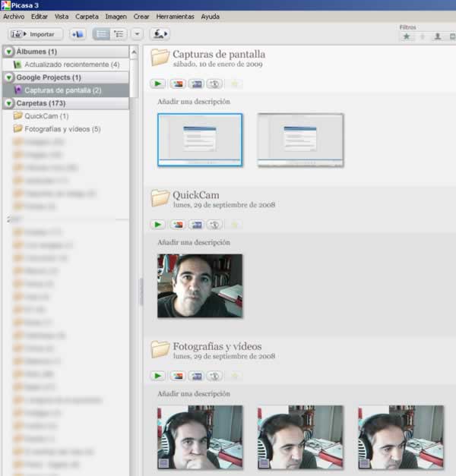Viewport: 456px width, 476px height.
Task: Add description under Capturas de pantalla
Action: 194,102
